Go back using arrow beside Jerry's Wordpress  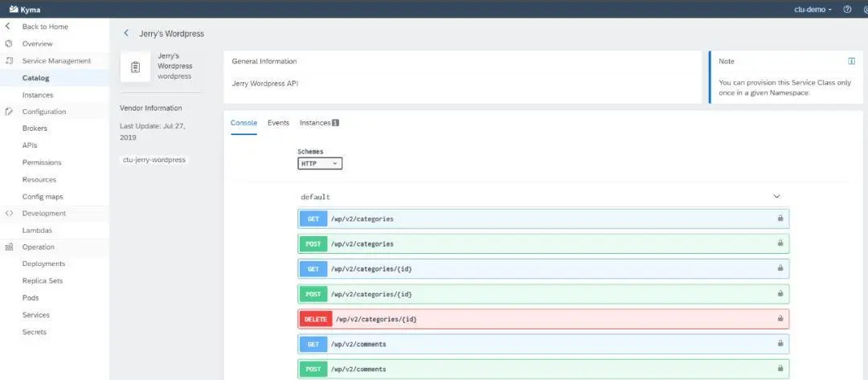(126, 33)
